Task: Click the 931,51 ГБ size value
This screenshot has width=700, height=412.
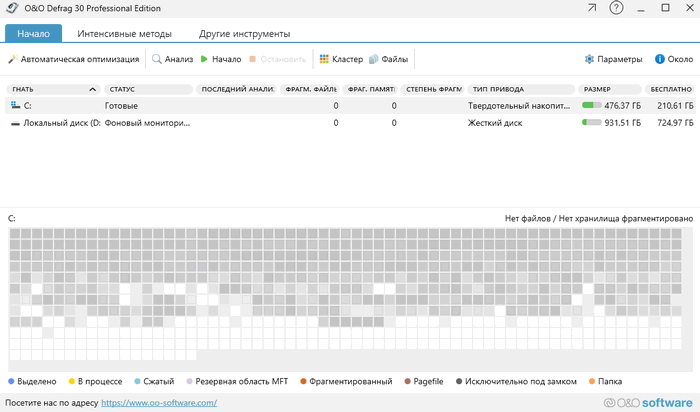Action: 623,123
